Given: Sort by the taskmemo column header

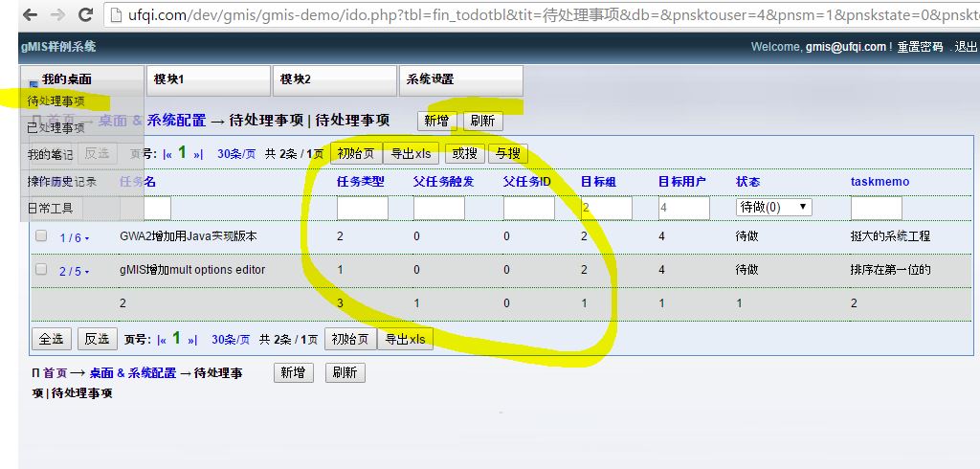Looking at the screenshot, I should point(880,181).
